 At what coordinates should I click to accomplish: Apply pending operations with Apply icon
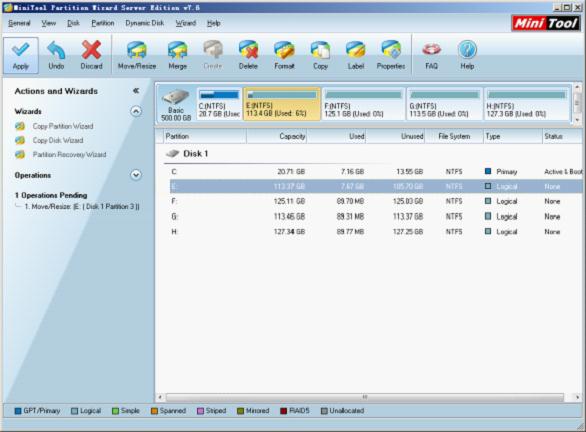pyautogui.click(x=21, y=55)
